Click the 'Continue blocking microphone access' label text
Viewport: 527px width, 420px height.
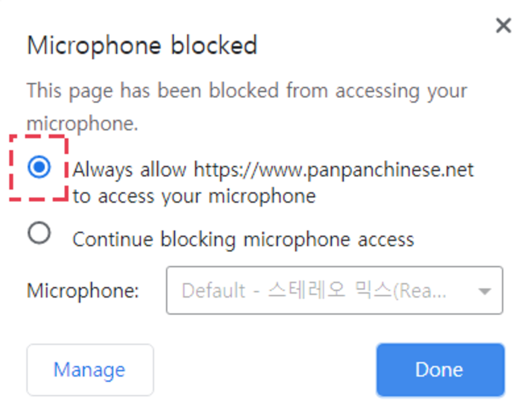243,240
